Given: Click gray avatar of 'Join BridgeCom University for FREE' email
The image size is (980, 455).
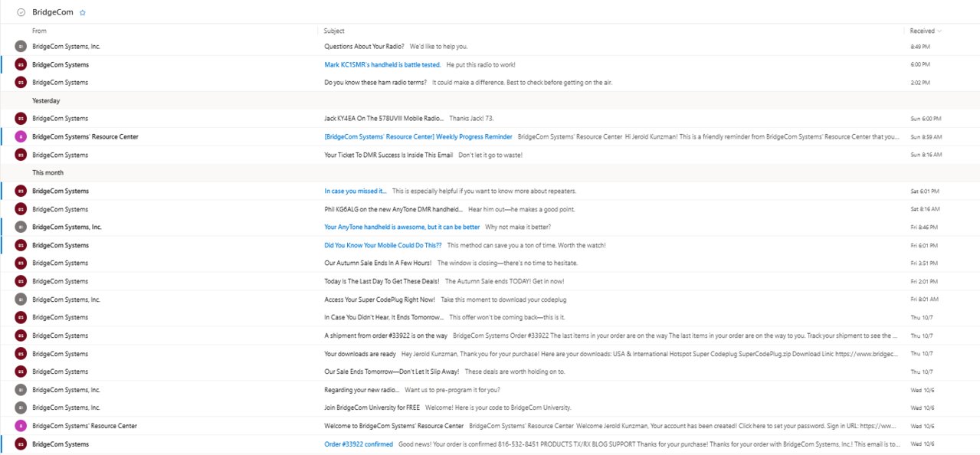Looking at the screenshot, I should pos(21,408).
